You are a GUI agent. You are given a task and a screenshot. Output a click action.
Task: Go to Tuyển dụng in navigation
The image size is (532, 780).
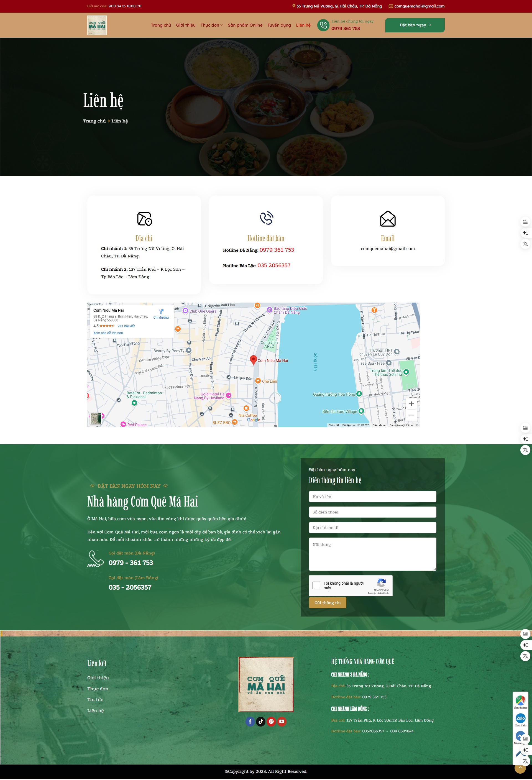279,25
